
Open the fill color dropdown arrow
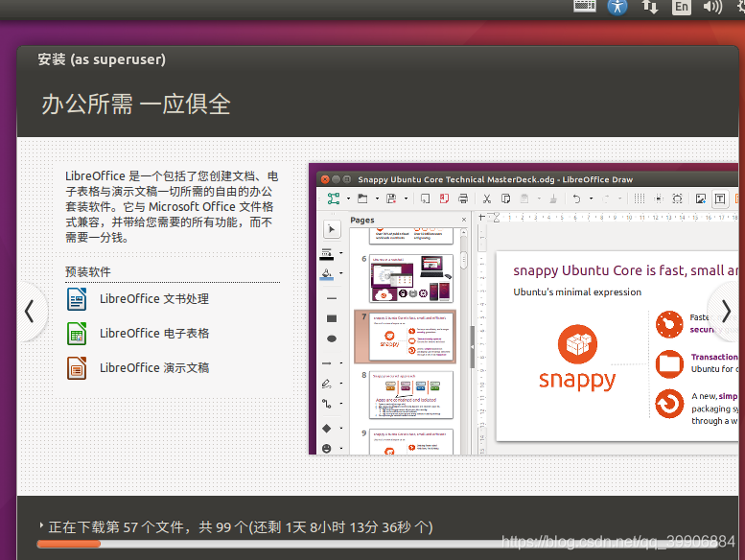click(341, 273)
